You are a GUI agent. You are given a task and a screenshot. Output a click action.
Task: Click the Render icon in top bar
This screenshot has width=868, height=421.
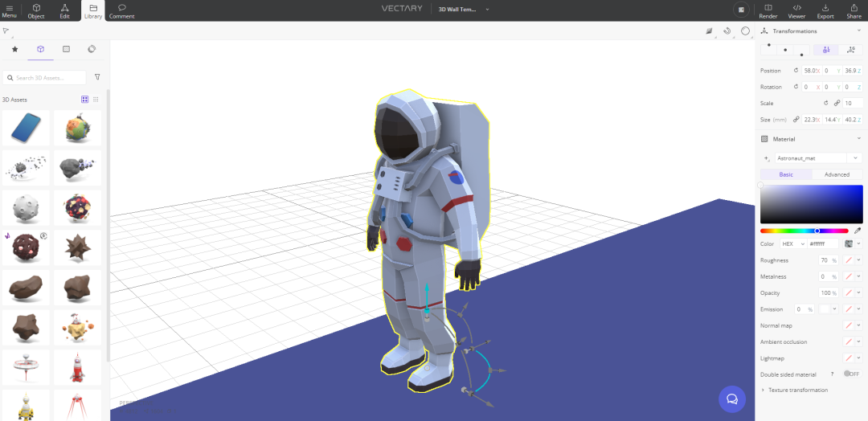[768, 7]
